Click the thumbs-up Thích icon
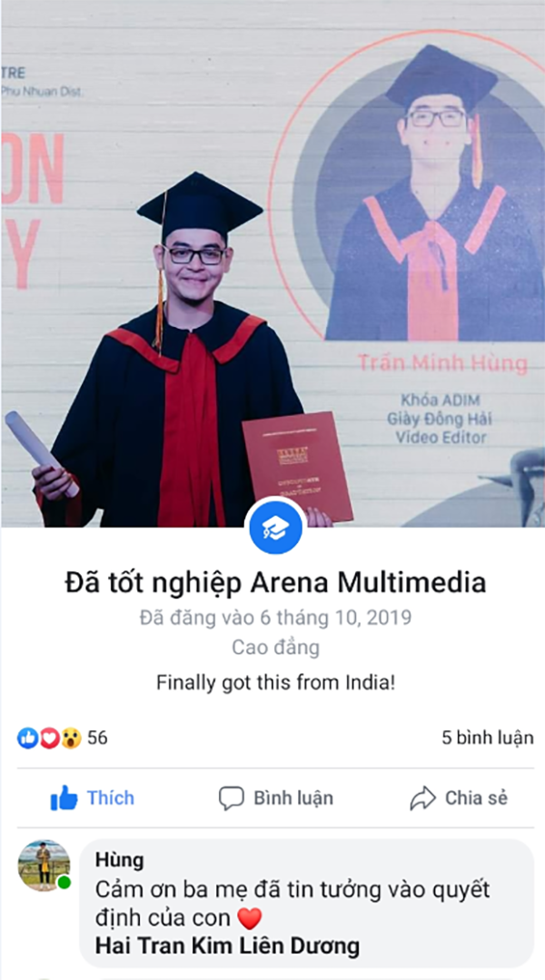The image size is (545, 980). (x=64, y=798)
